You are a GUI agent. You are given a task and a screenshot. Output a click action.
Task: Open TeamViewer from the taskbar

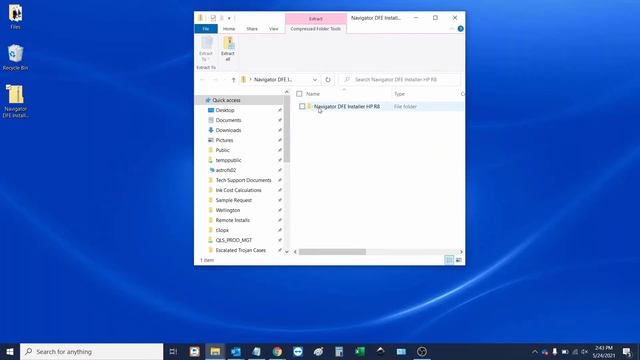click(x=298, y=351)
